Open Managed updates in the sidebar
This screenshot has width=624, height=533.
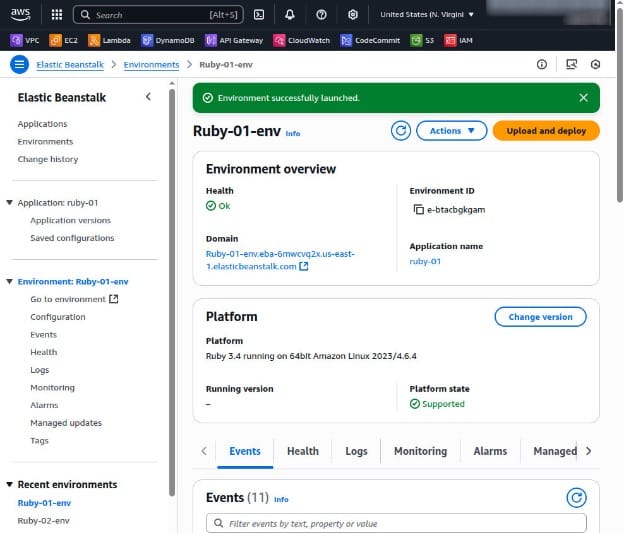coord(66,423)
